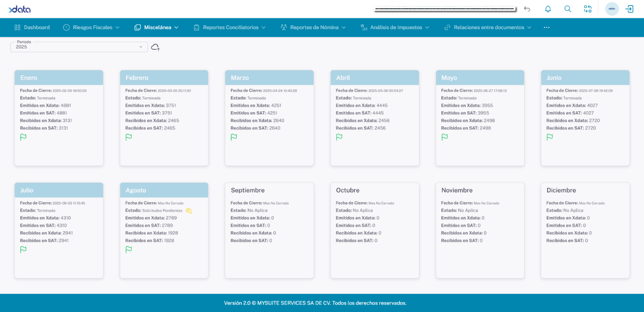Image resolution: width=644 pixels, height=312 pixels.
Task: Go to the Dashboard tab
Action: click(x=32, y=27)
